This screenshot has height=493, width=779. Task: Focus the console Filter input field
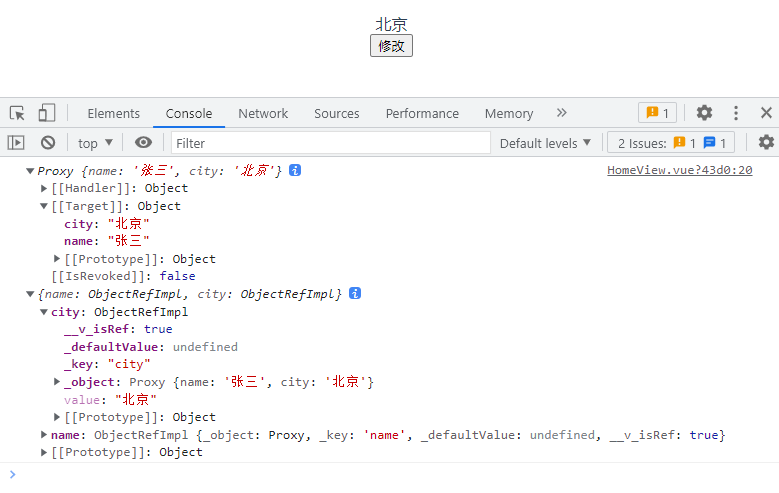(330, 143)
